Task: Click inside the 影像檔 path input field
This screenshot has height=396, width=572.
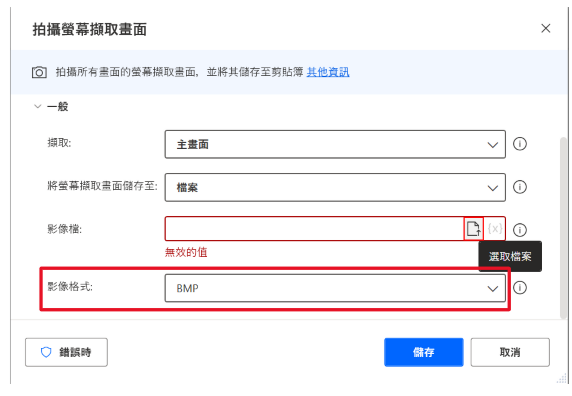Action: click(314, 229)
